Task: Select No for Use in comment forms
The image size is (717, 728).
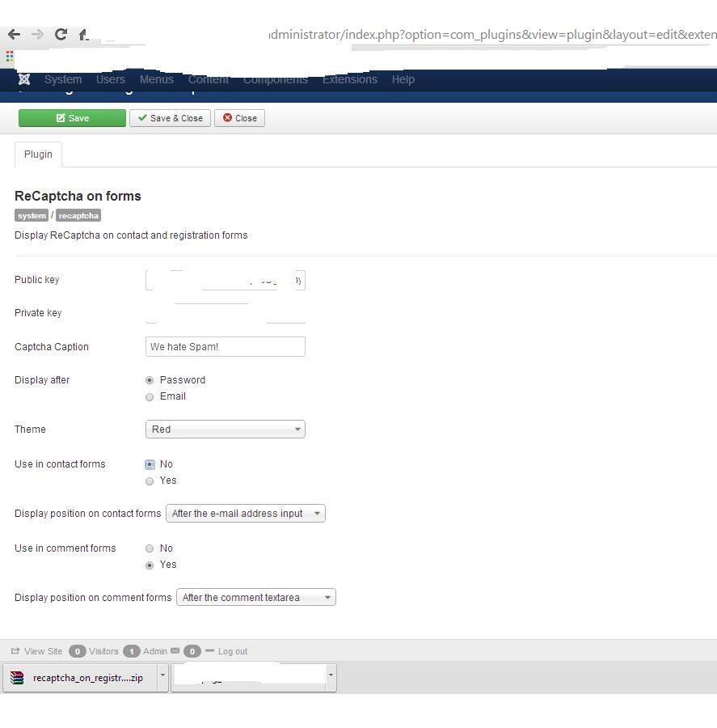Action: (x=150, y=548)
